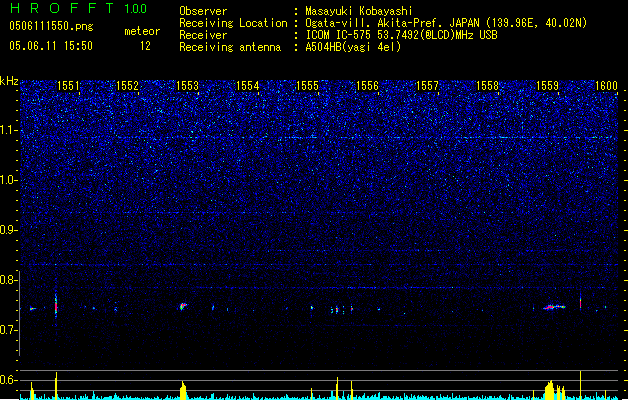
Task: Click the 0.8 kHz frequency label
Action: [x=9, y=280]
